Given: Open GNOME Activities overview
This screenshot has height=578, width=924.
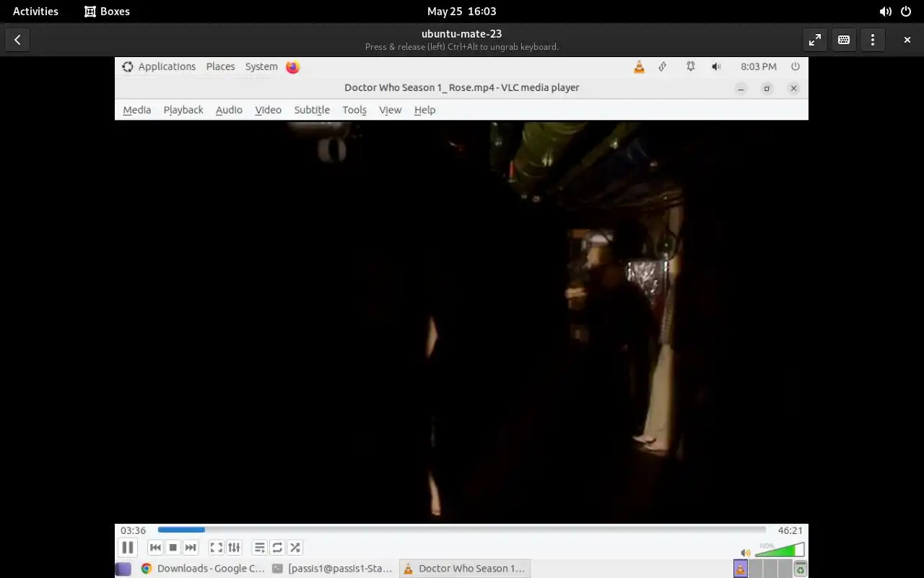Looking at the screenshot, I should pyautogui.click(x=35, y=11).
